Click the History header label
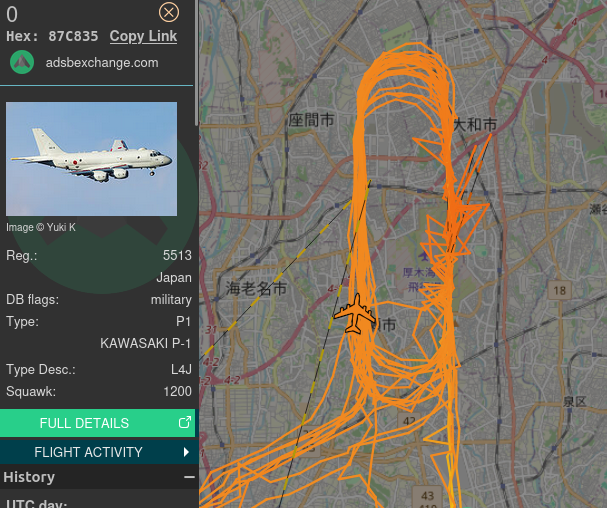The image size is (607, 508). click(29, 477)
